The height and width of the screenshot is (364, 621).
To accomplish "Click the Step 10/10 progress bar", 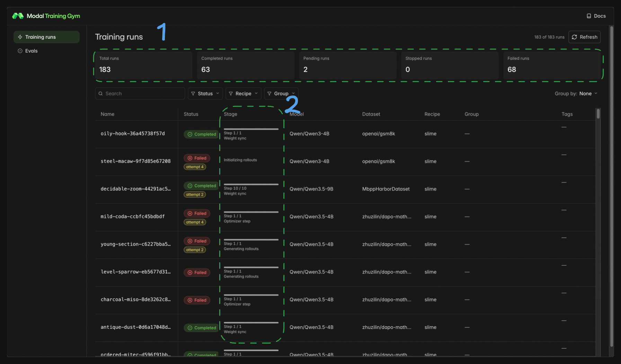I will coord(251,184).
